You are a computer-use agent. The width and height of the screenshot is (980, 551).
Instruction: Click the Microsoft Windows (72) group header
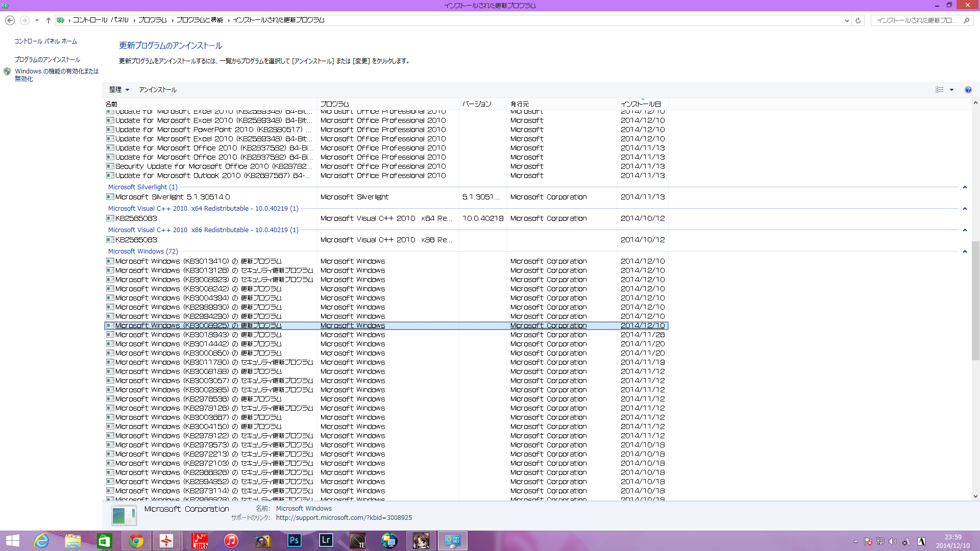point(143,252)
